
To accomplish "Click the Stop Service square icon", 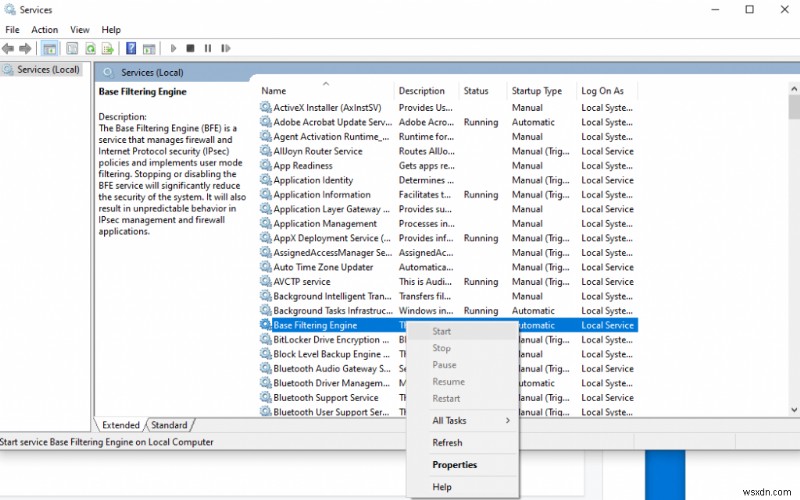I will pyautogui.click(x=190, y=48).
